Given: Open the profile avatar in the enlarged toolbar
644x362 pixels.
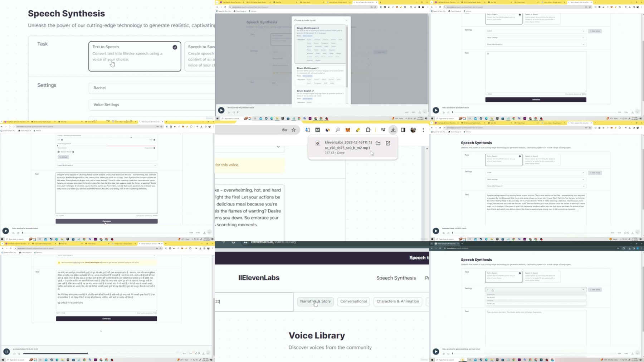Looking at the screenshot, I should (413, 130).
